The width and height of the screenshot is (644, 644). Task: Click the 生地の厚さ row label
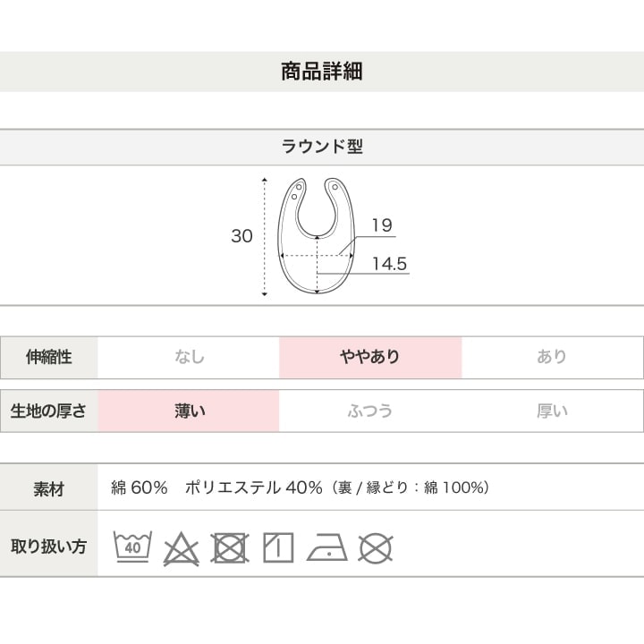49,411
